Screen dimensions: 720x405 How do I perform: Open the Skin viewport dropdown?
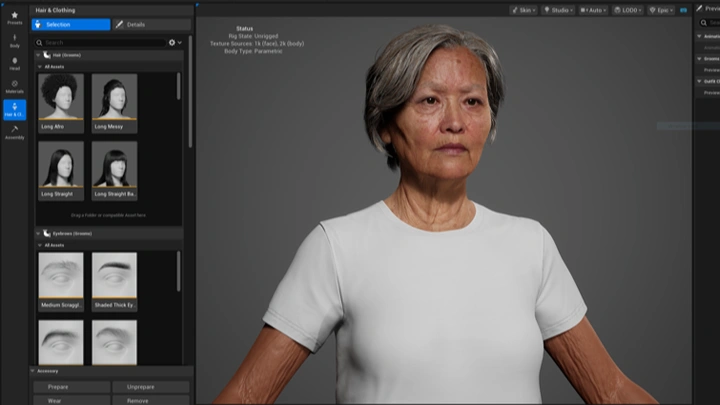pyautogui.click(x=523, y=10)
